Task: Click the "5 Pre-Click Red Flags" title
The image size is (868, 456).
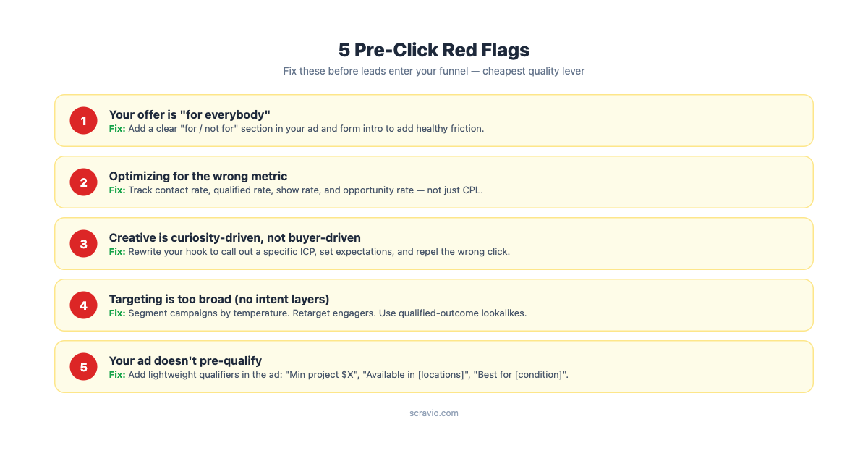Action: [x=433, y=50]
